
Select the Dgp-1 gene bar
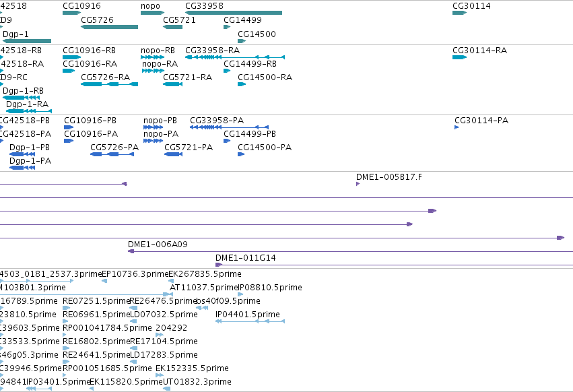tap(27, 41)
